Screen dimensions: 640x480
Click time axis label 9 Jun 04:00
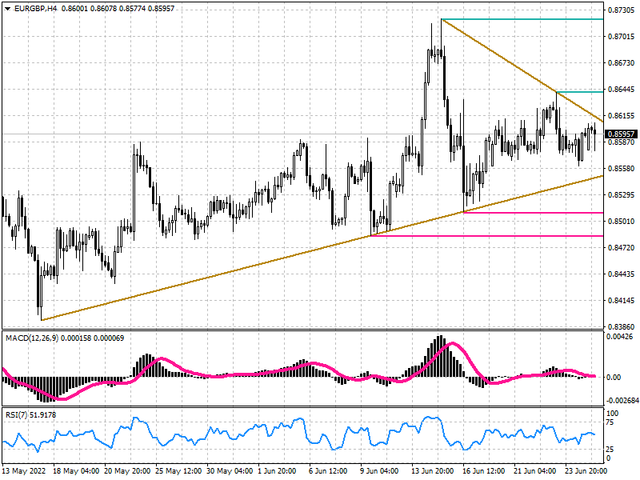coord(381,471)
